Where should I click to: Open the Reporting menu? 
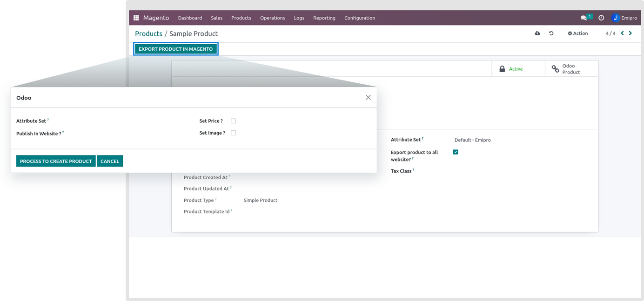(324, 18)
